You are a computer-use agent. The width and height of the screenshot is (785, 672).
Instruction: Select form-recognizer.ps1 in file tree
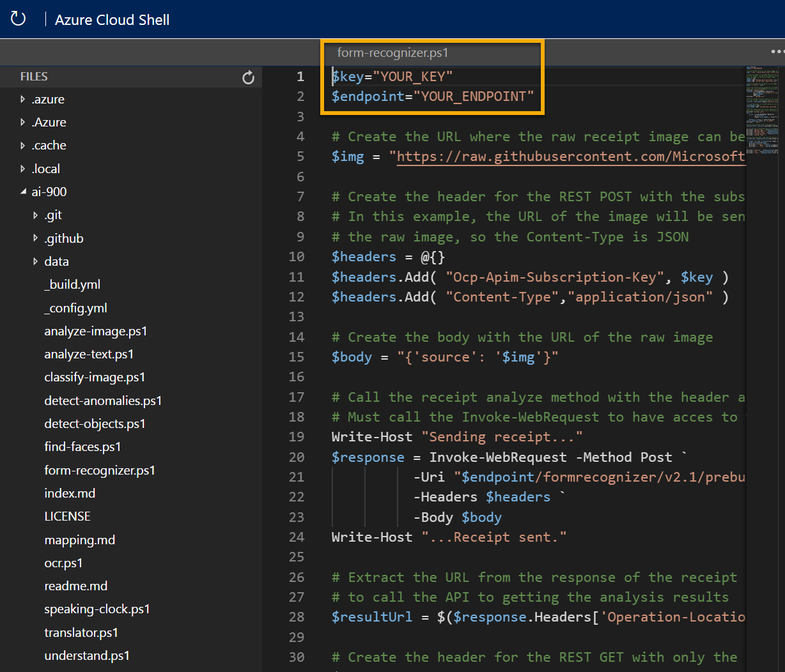click(100, 470)
